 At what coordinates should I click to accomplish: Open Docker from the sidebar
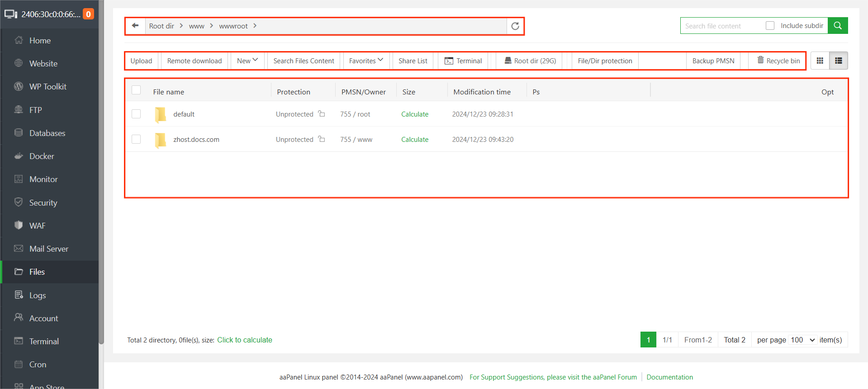42,156
